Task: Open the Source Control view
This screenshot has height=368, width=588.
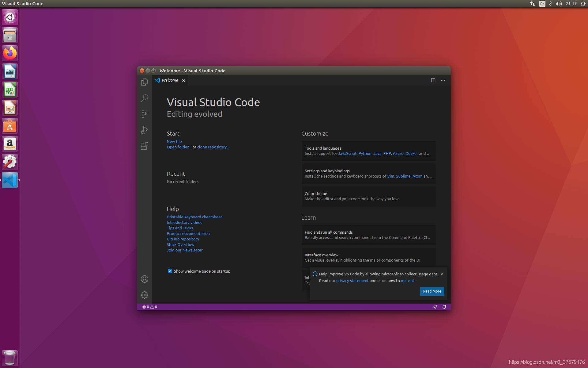Action: 145,114
